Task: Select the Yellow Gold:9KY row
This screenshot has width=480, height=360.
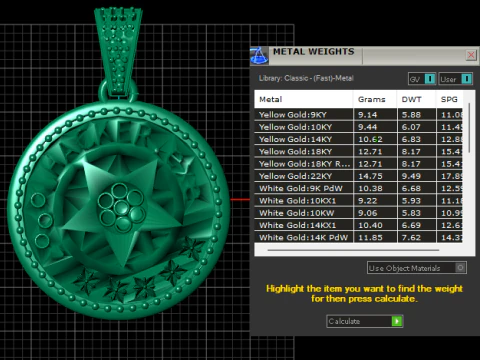Action: 358,115
